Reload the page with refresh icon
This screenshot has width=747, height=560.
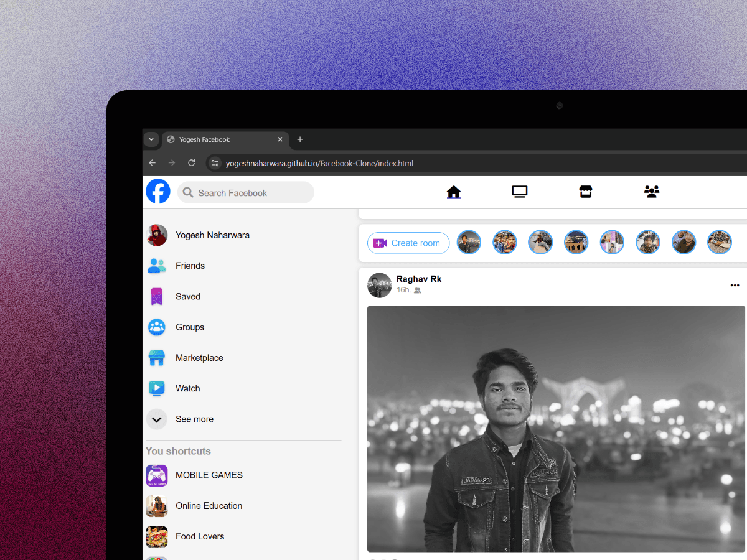(192, 163)
